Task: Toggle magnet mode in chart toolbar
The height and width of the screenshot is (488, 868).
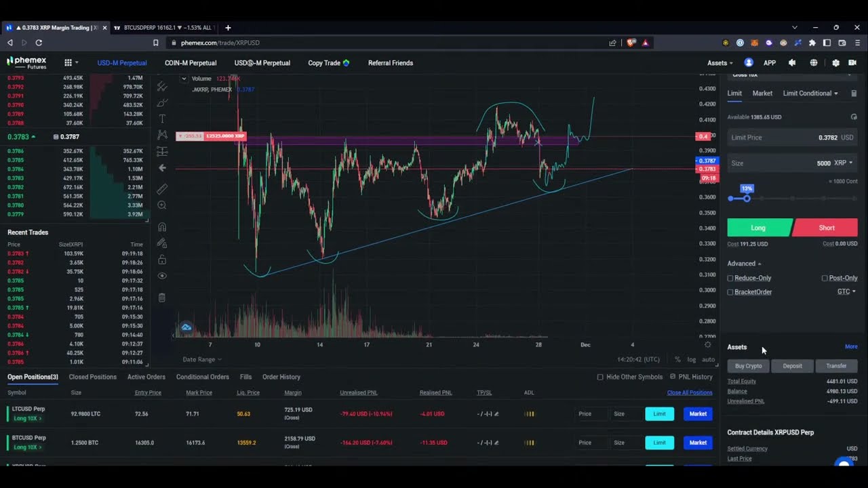Action: [162, 227]
